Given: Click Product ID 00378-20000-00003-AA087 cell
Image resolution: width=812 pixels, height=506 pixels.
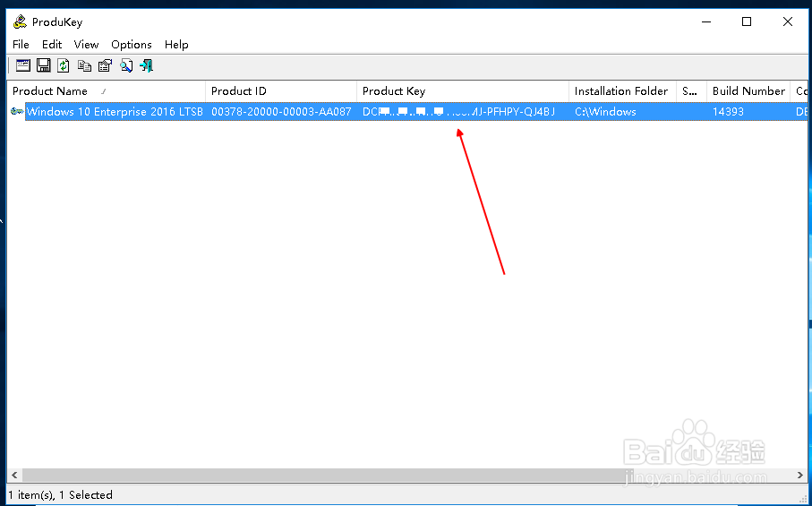Looking at the screenshot, I should (281, 111).
